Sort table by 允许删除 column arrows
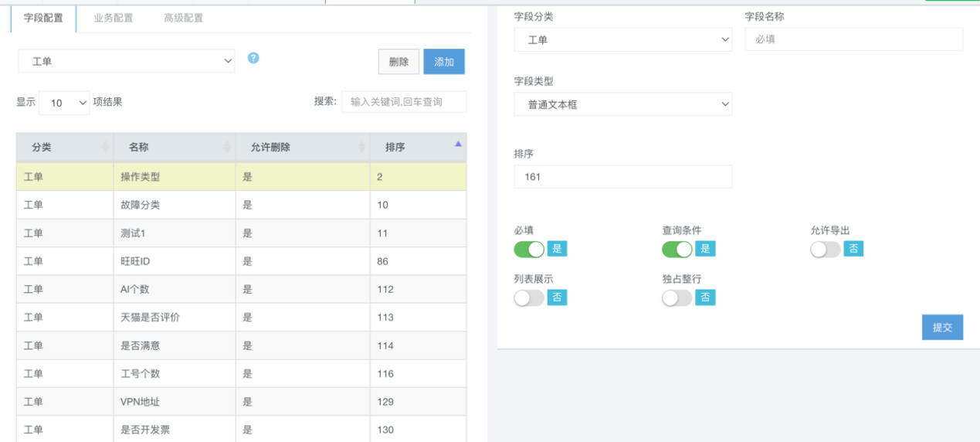 point(361,147)
